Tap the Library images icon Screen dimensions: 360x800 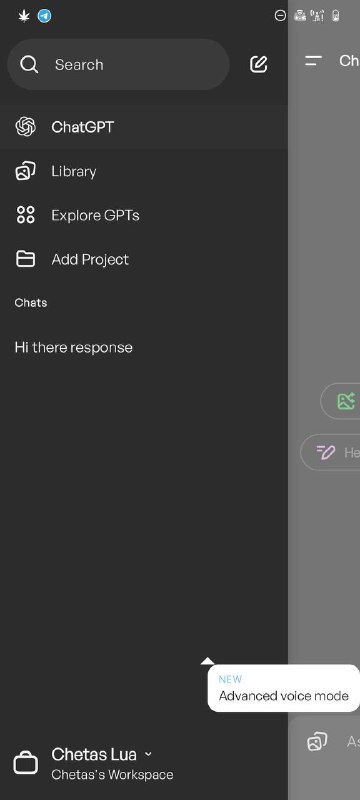coord(25,171)
